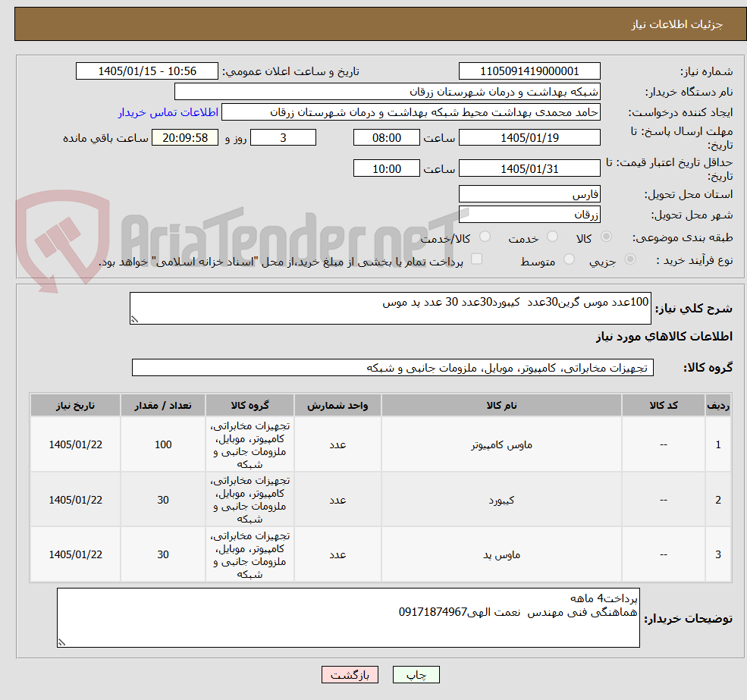Click the date 1405/01/22 in ماوس کامپیوتر row
747x700 pixels.
(75, 444)
